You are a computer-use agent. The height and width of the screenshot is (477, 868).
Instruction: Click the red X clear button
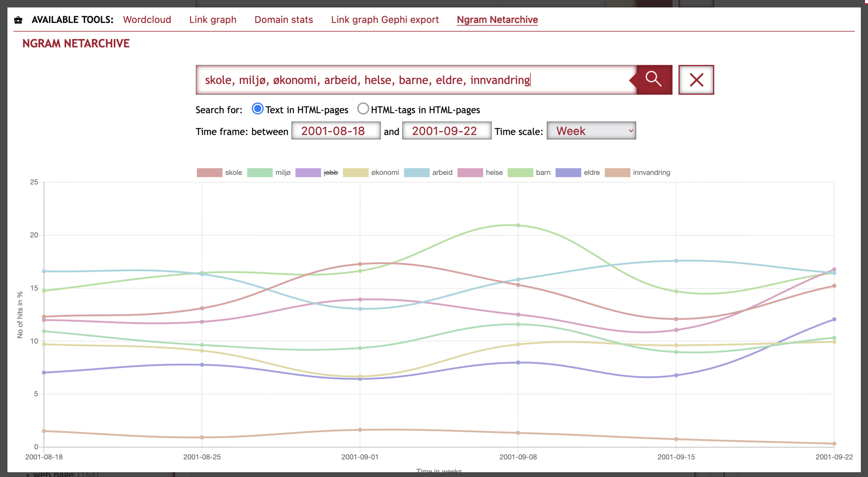[x=696, y=80]
